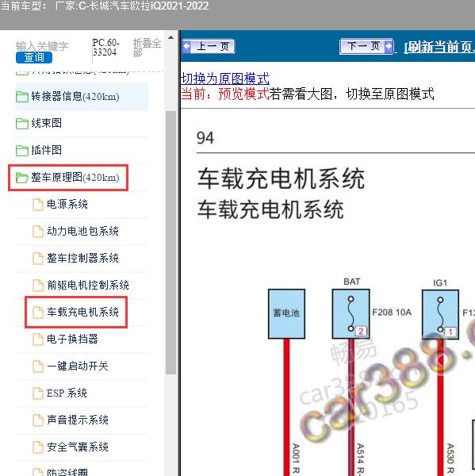Screen dimensions: 475x476
Task: Open the 动力电池包系统 page
Action: tap(82, 232)
